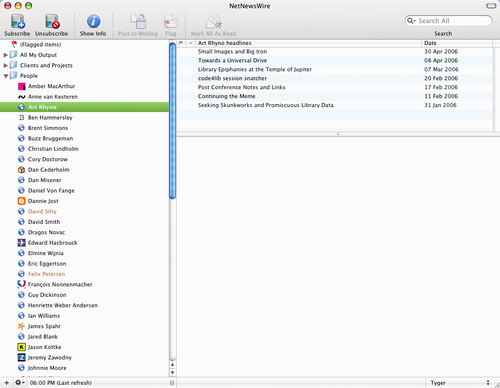
Task: Sort headlines by Date column
Action: point(456,43)
